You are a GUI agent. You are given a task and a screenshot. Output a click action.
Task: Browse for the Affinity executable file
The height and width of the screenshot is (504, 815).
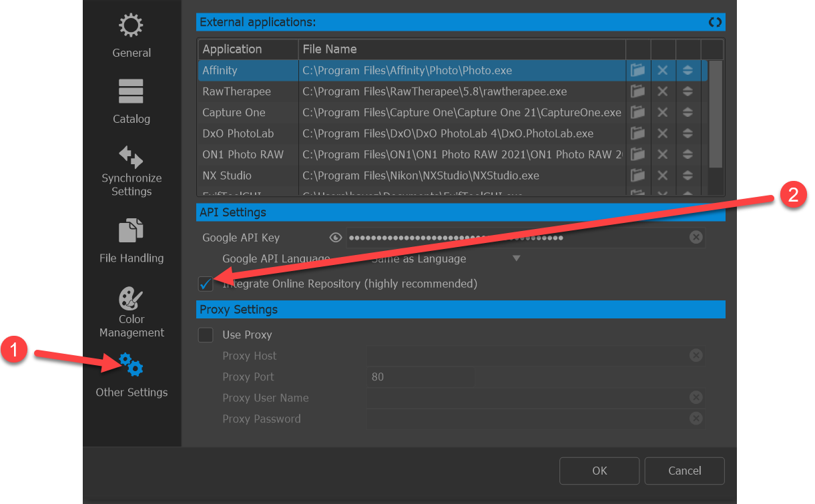pyautogui.click(x=637, y=70)
